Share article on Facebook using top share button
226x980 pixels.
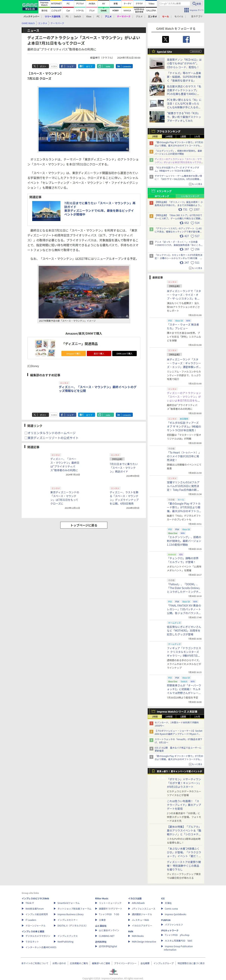[67, 66]
